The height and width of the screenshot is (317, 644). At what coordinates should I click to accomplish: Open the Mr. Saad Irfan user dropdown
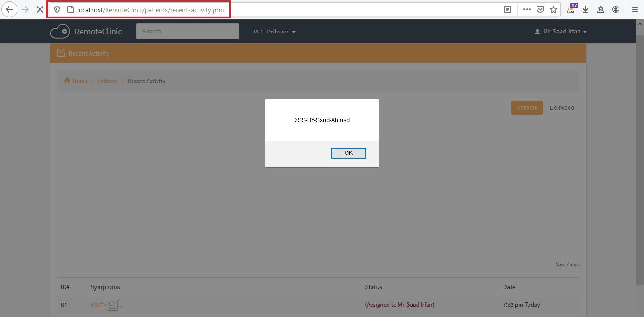tap(561, 32)
